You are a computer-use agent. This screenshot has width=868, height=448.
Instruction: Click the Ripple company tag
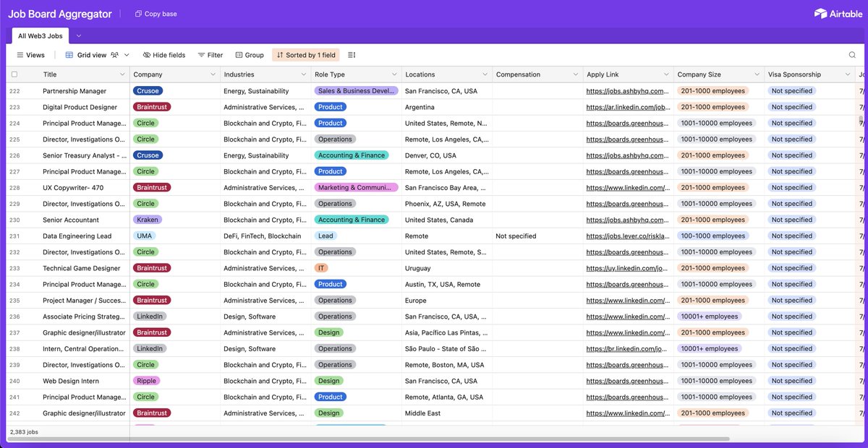coord(146,381)
